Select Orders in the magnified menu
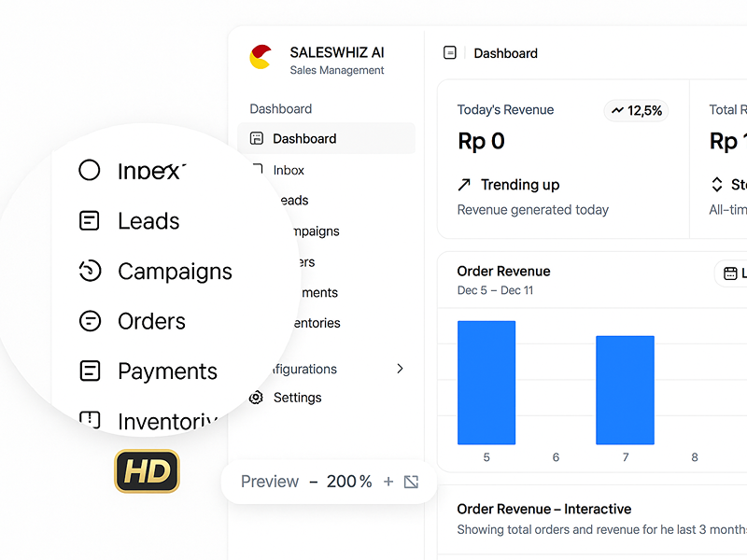 tap(151, 321)
